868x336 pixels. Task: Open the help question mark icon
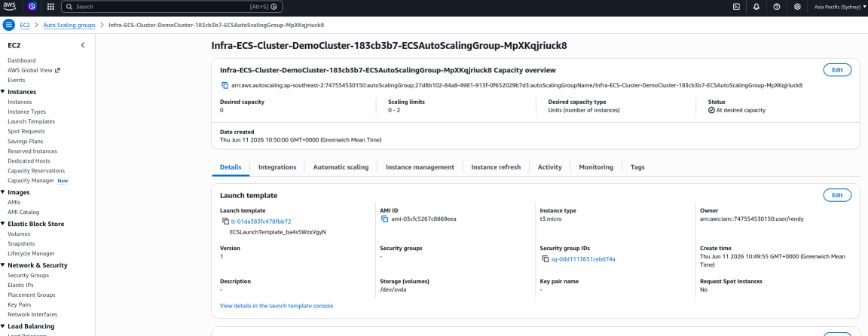[777, 7]
